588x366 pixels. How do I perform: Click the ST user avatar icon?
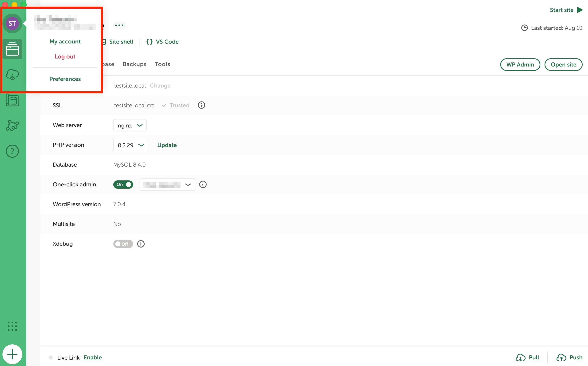(x=12, y=23)
